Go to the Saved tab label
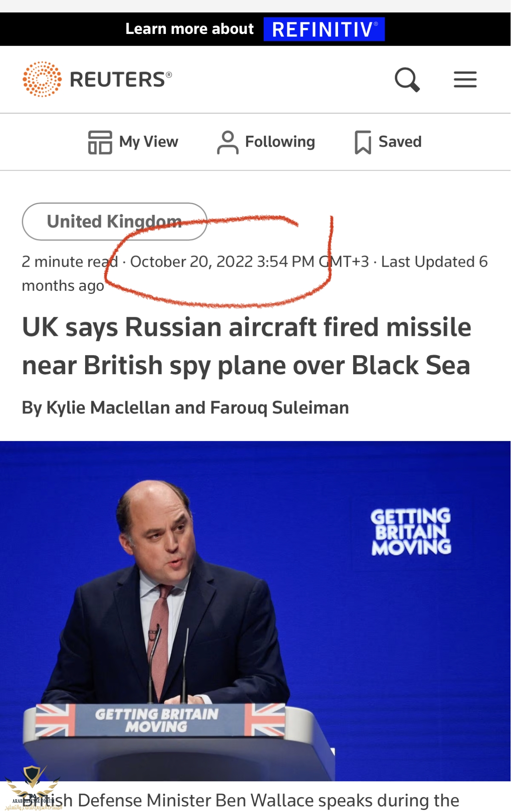This screenshot has height=812, width=513. click(x=400, y=142)
